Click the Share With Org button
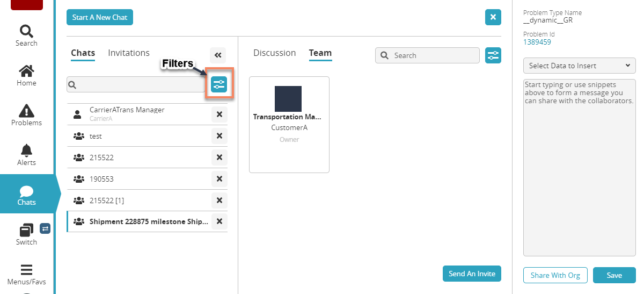This screenshot has height=294, width=644. pos(555,275)
